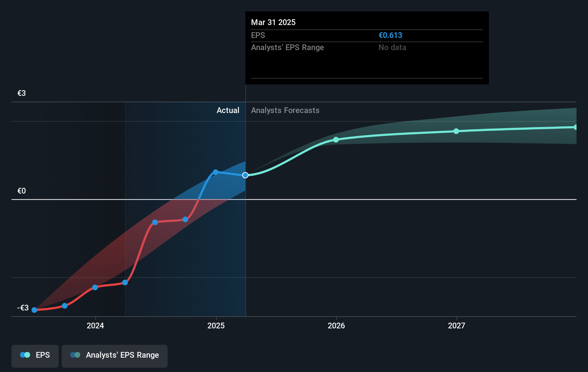The height and width of the screenshot is (372, 588).
Task: Click the €0 y-axis label
Action: coord(21,191)
